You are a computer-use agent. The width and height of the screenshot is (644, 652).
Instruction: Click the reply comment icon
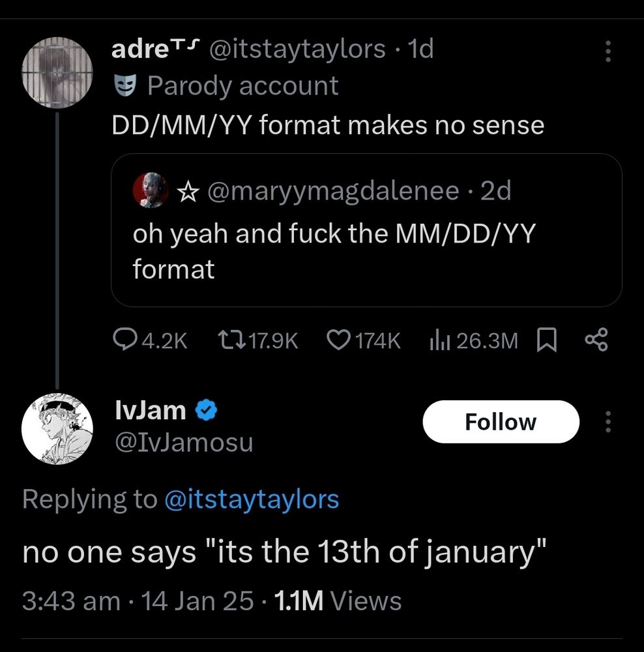click(x=124, y=340)
